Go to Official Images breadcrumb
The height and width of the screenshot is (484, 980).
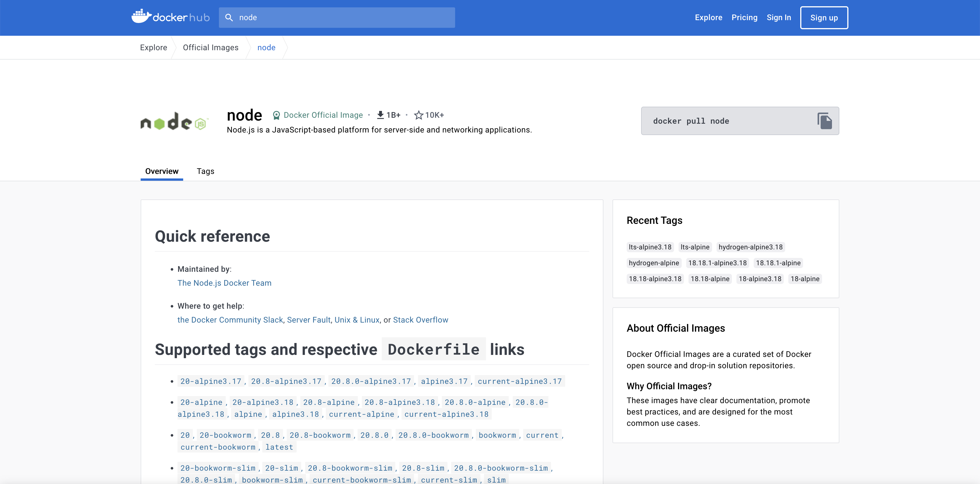210,48
